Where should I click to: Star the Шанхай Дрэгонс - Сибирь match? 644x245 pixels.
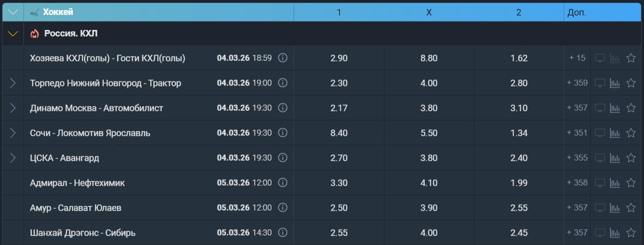[x=631, y=233]
